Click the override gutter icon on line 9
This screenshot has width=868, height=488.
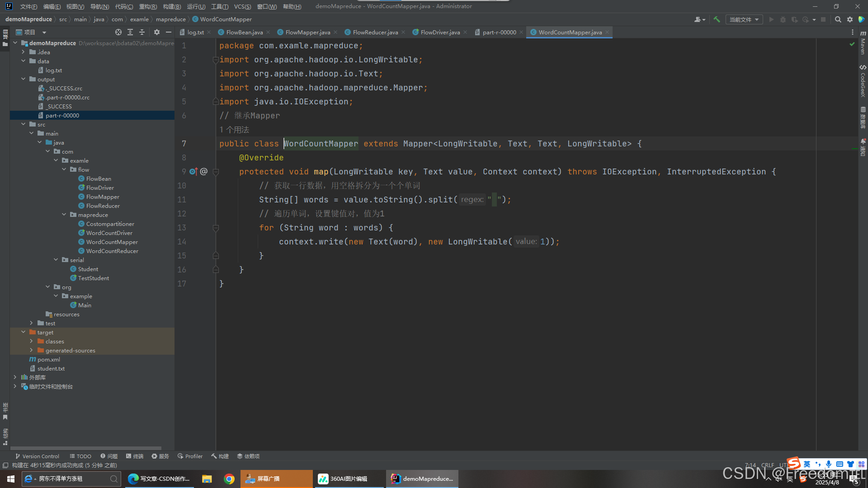pyautogui.click(x=193, y=172)
